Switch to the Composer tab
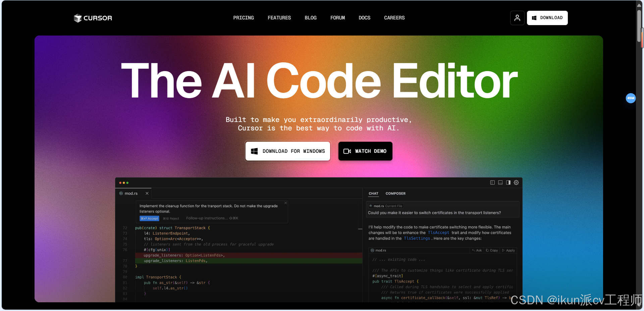Screen dimensions: 644x311 (x=395, y=193)
